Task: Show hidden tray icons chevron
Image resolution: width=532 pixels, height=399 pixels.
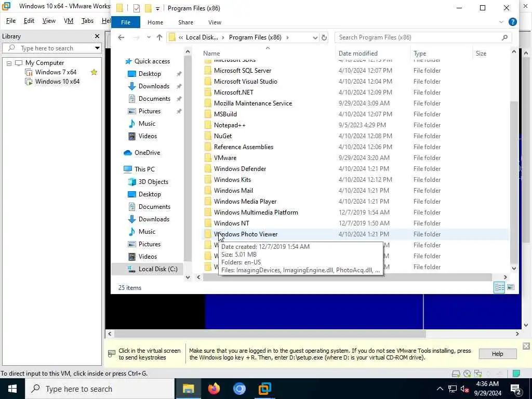Action: tap(440, 389)
